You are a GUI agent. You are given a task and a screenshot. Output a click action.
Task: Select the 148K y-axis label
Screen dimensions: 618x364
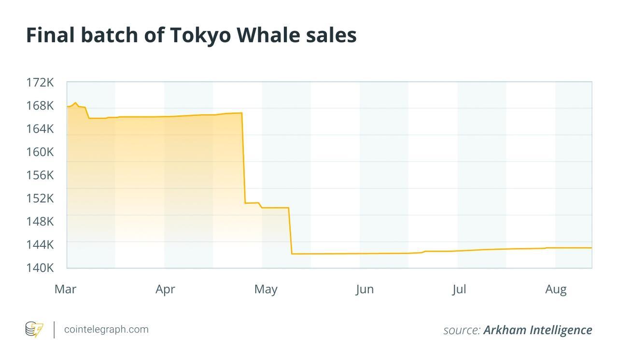tap(40, 222)
